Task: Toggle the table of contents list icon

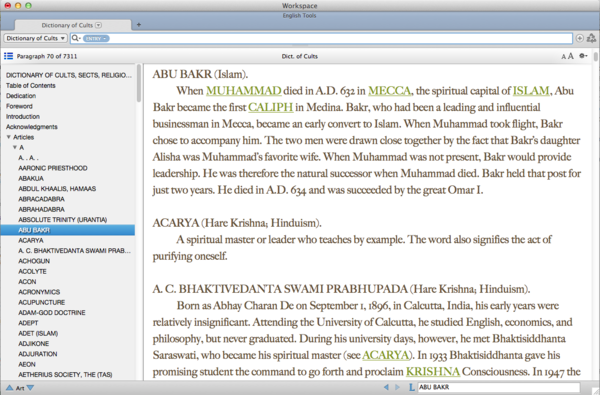Action: (x=8, y=56)
